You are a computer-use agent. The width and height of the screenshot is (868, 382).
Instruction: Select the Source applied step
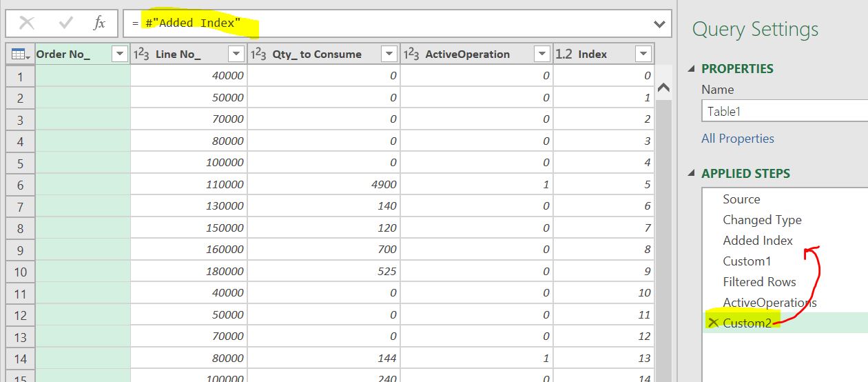pyautogui.click(x=741, y=199)
